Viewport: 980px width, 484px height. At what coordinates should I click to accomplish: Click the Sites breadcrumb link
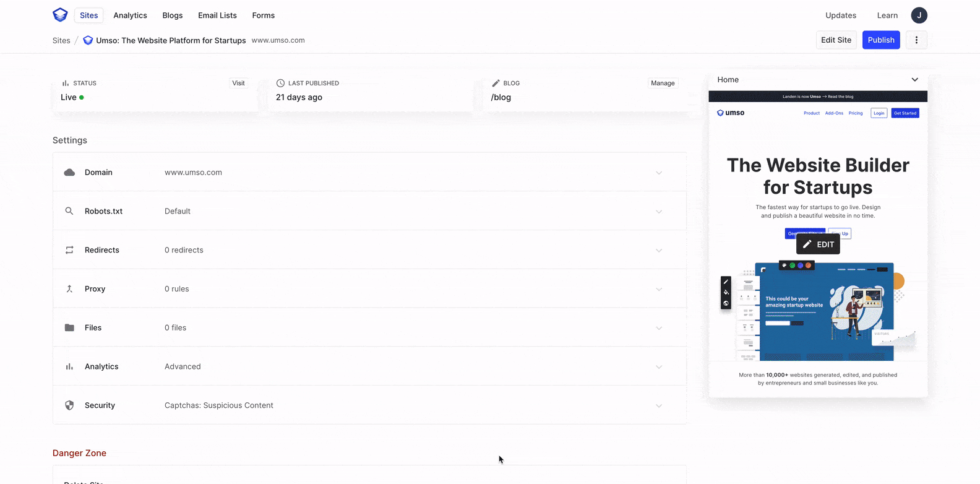tap(61, 41)
